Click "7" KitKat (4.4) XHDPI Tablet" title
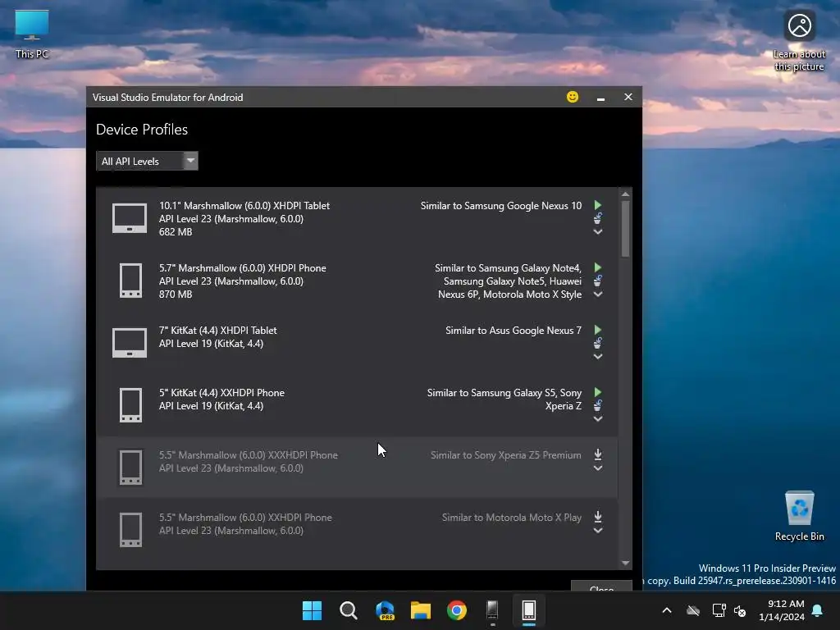The image size is (840, 630). [217, 331]
